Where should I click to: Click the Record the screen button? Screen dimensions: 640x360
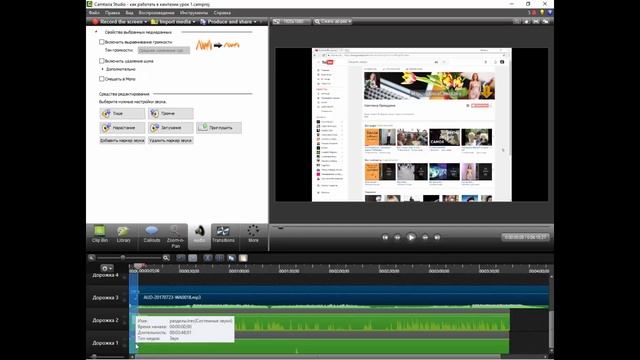tap(118, 22)
